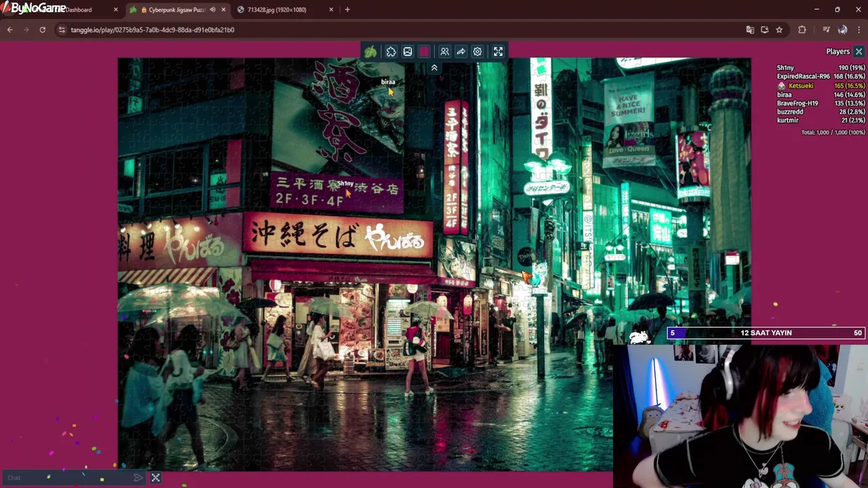View site information for tanggle.io

[x=62, y=30]
